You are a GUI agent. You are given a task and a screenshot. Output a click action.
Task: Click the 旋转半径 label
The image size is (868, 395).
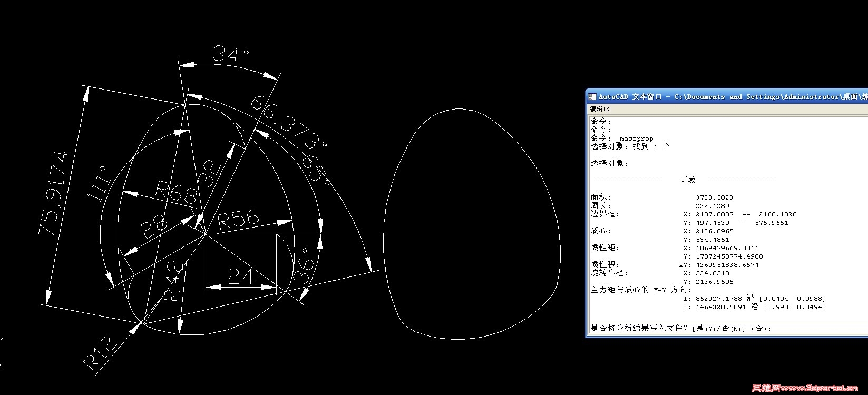click(609, 273)
